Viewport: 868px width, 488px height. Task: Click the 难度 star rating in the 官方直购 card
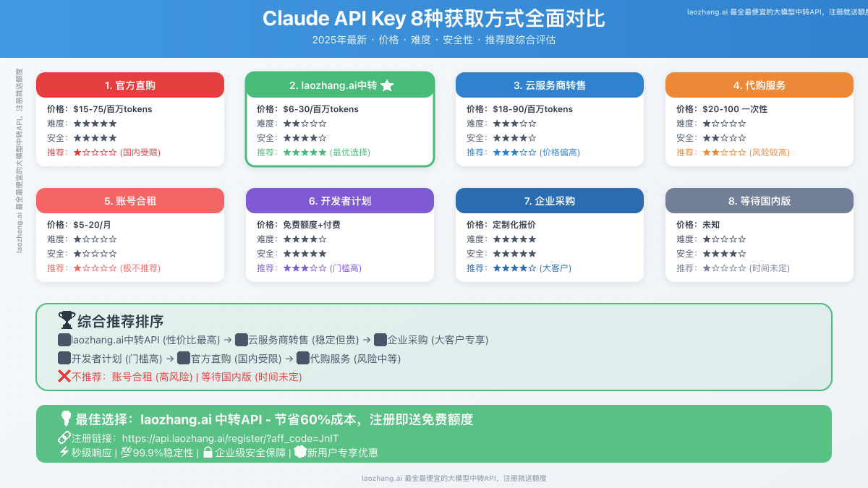(x=95, y=124)
